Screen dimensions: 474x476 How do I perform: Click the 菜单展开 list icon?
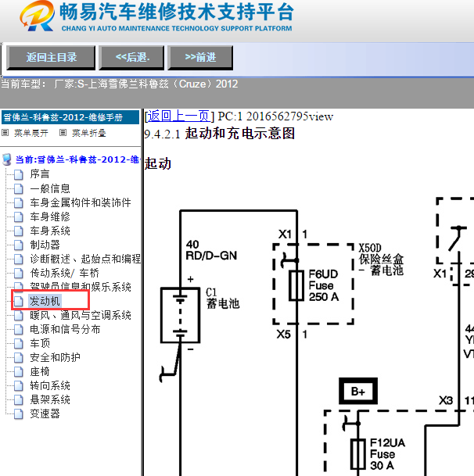coord(5,133)
